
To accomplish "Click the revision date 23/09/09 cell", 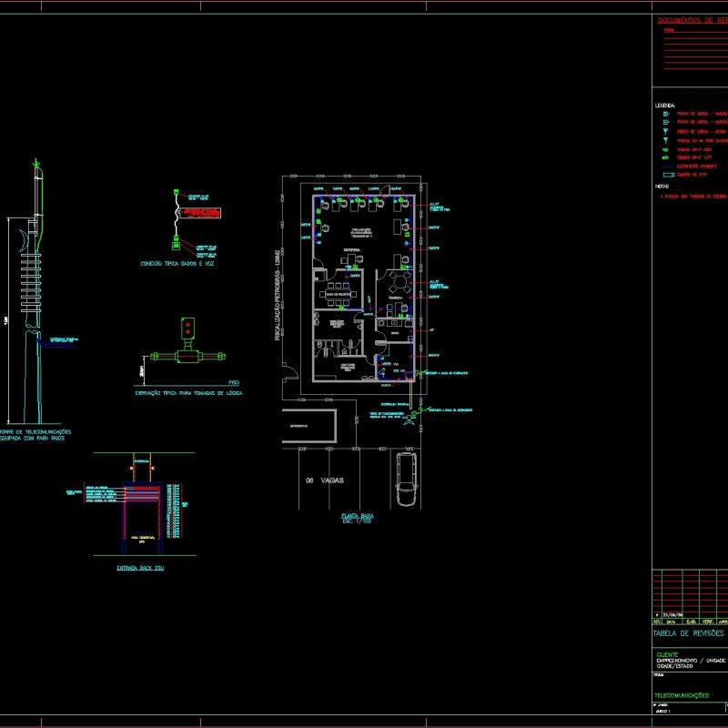I will 671,615.
